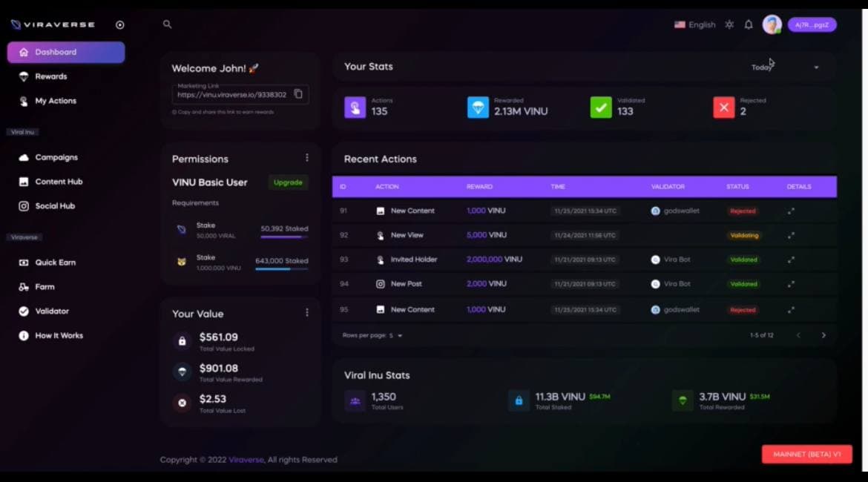Toggle the sidebar collapse circle icon
Screen dimensions: 868x482
120,25
